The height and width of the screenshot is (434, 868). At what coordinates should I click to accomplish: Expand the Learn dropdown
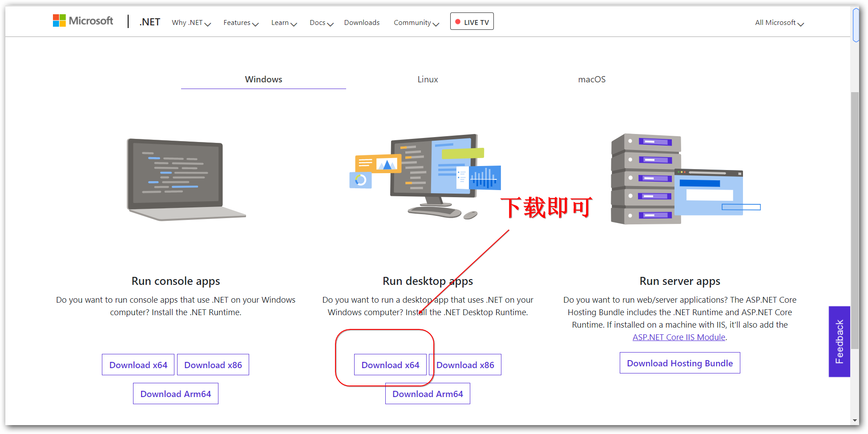284,23
